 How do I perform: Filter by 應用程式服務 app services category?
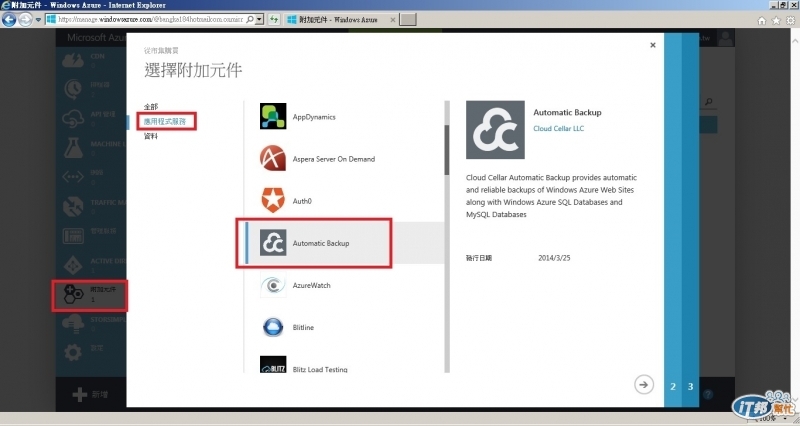point(165,121)
